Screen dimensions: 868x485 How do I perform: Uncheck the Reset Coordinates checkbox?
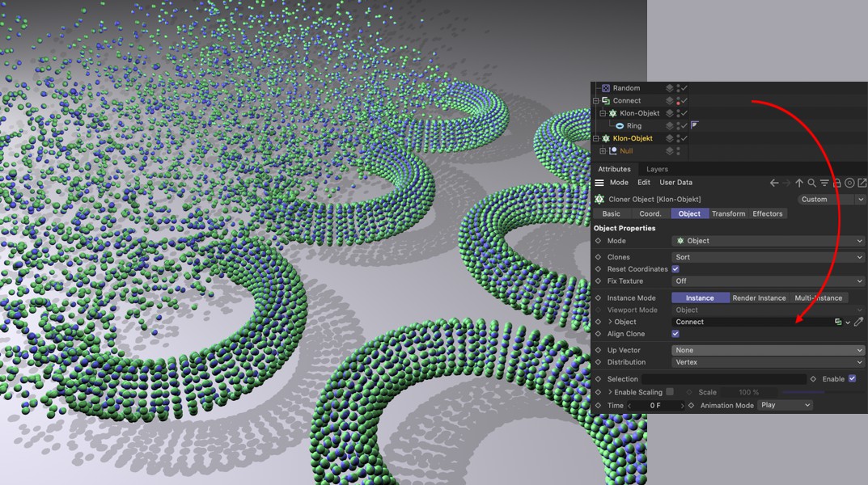point(675,269)
